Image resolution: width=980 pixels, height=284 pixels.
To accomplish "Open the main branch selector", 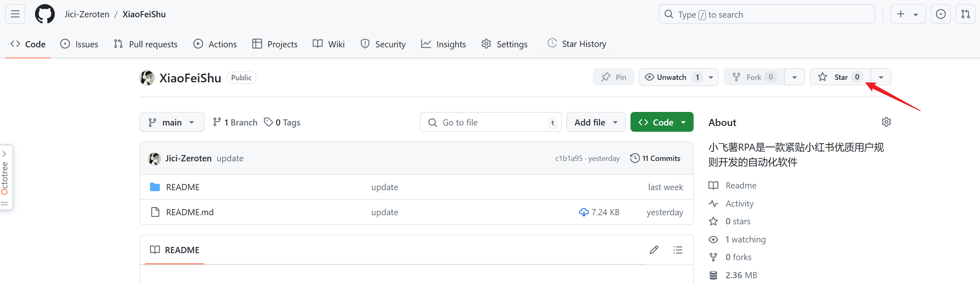I will click(x=172, y=122).
